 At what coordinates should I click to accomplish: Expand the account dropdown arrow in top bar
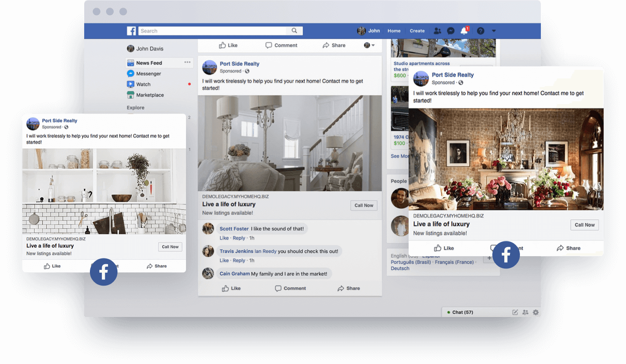click(x=494, y=31)
